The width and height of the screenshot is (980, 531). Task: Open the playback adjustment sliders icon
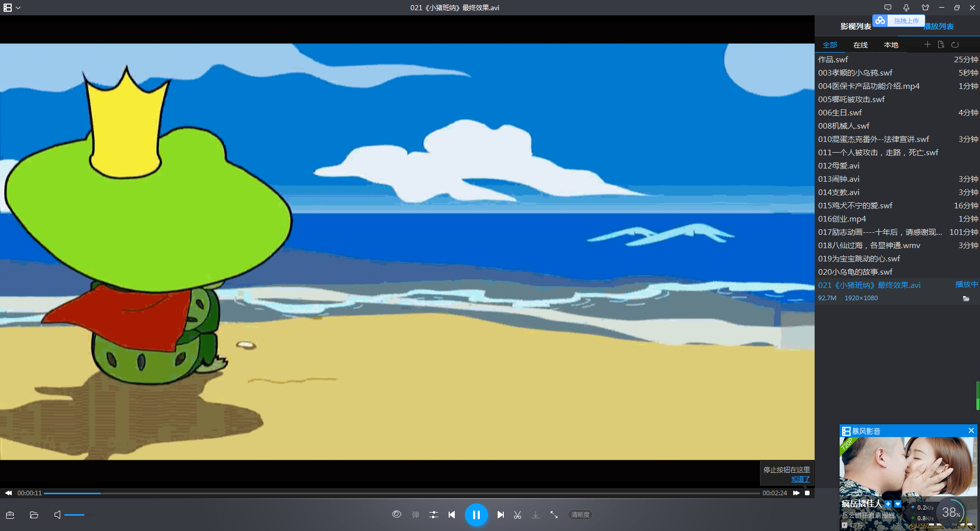click(x=434, y=515)
